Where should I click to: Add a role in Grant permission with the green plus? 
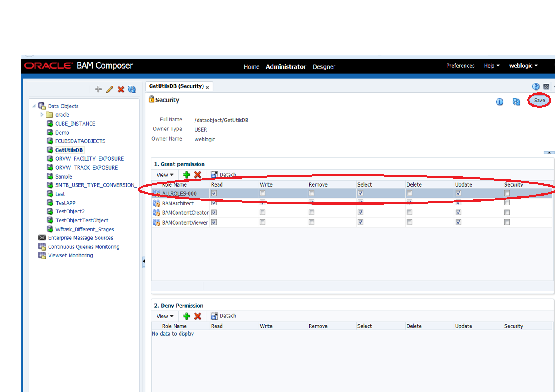point(186,175)
